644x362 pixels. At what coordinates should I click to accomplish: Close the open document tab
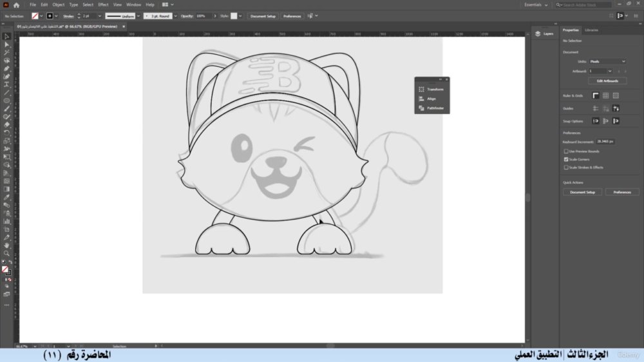tap(124, 26)
